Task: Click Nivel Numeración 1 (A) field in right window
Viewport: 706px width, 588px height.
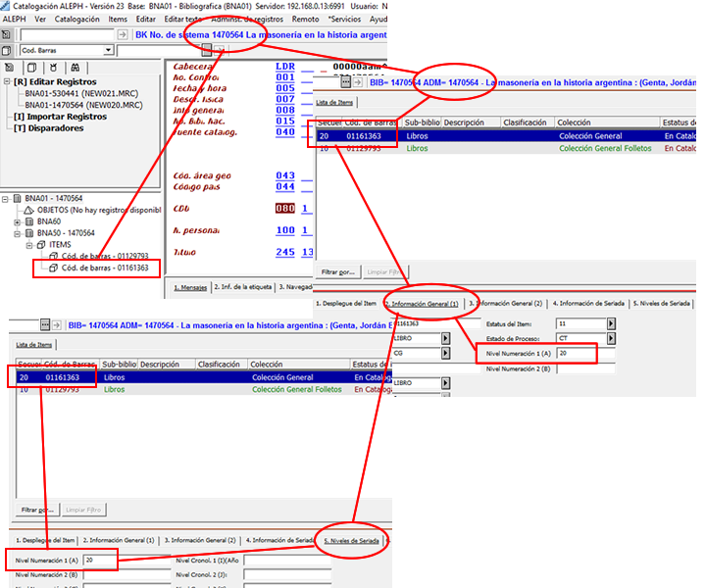Action: click(585, 353)
